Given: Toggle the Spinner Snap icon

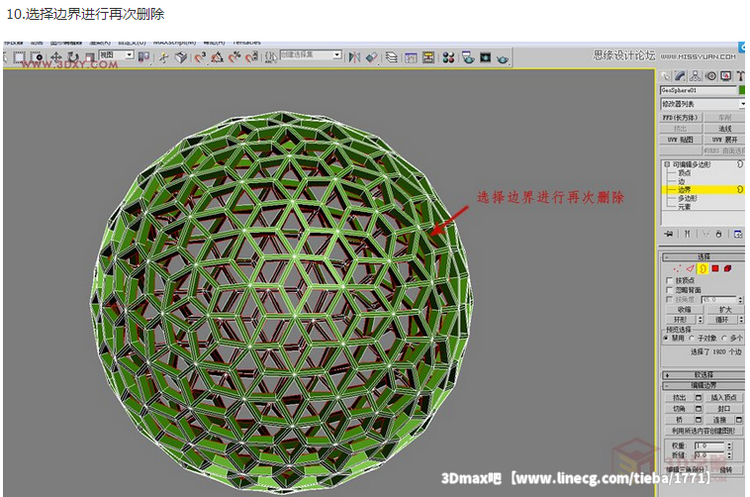Looking at the screenshot, I should click(x=252, y=58).
